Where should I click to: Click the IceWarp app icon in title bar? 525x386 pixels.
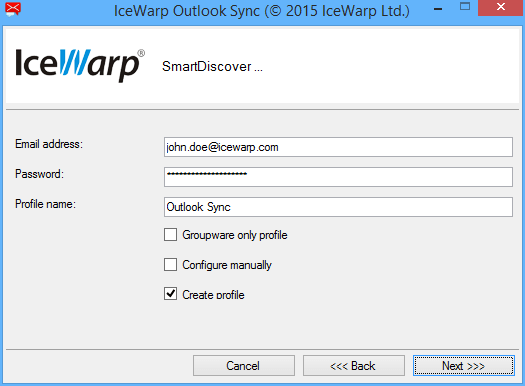(13, 10)
